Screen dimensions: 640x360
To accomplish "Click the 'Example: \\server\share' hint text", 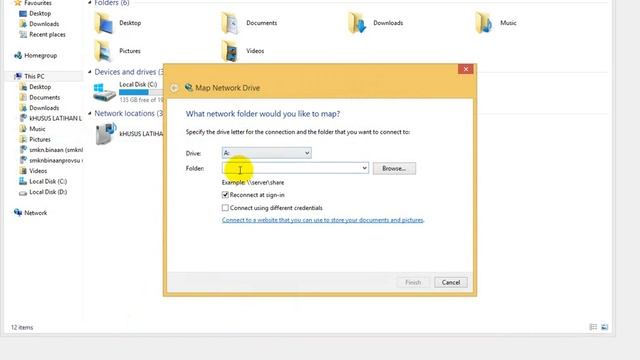I will click(253, 182).
